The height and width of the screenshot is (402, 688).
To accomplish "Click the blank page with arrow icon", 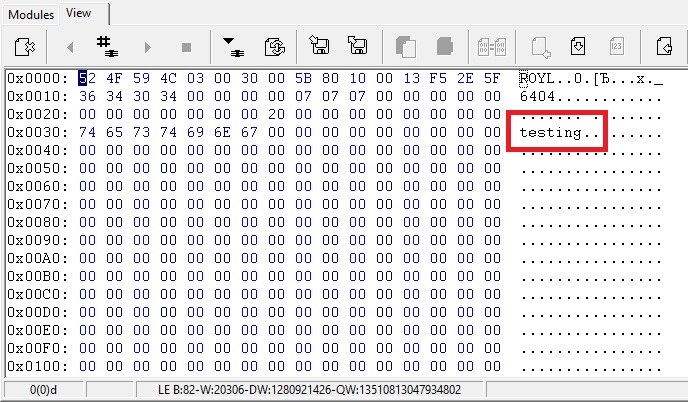I will (x=541, y=47).
